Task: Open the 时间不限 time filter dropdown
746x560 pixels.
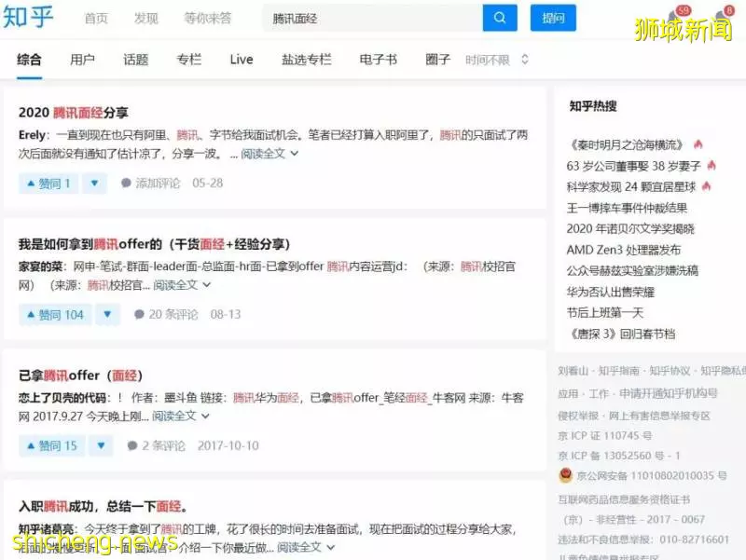Action: (497, 60)
